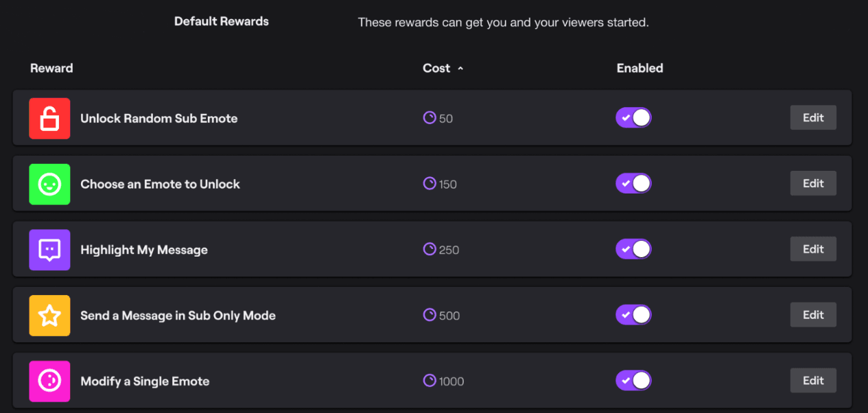Viewport: 868px width, 413px height.
Task: Click the pink Modify a Single Emote icon
Action: click(49, 381)
